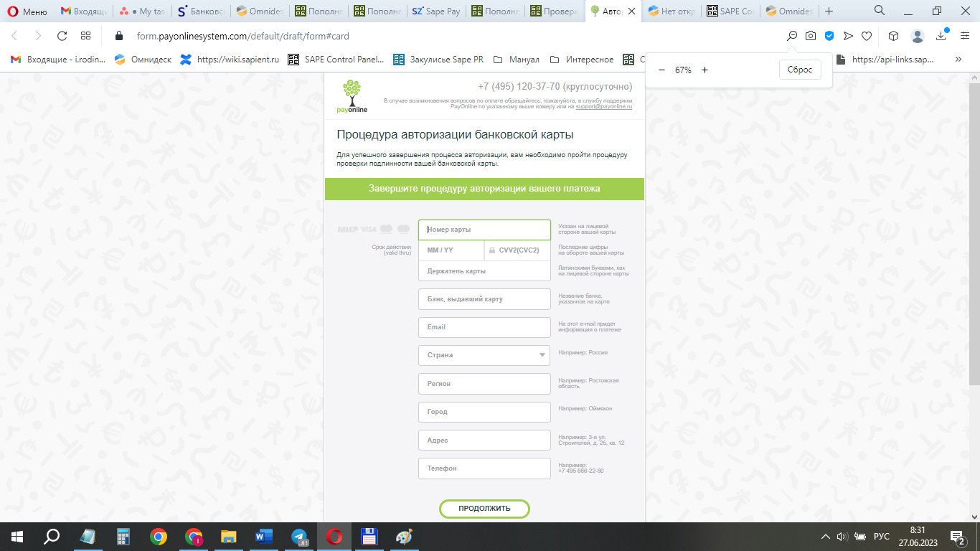This screenshot has width=980, height=551.
Task: Search tabs with the magnifier in tab bar
Action: click(x=880, y=11)
